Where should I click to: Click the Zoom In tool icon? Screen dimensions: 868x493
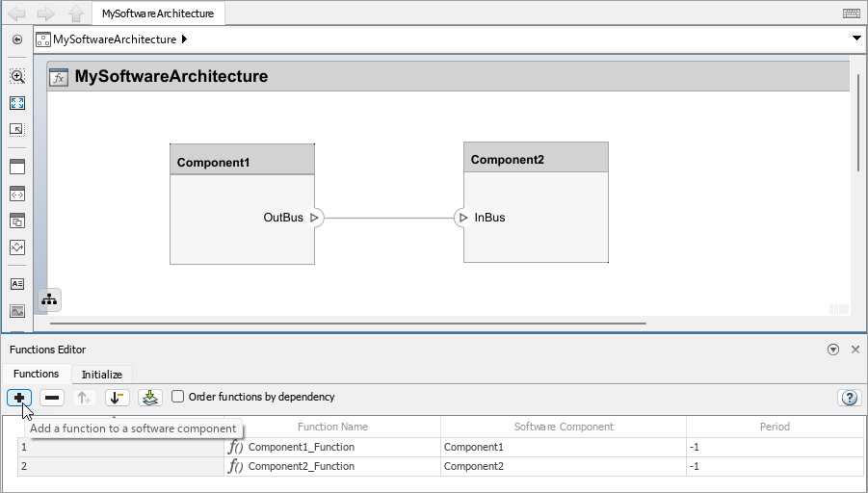pos(17,76)
